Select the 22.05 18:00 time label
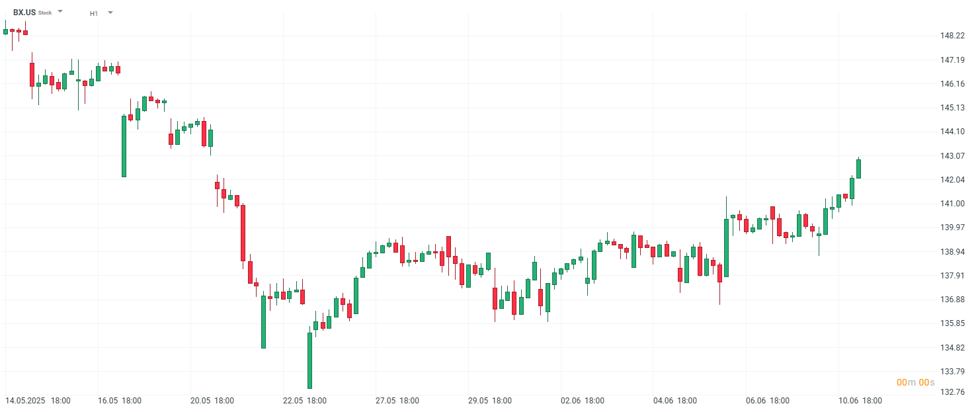The width and height of the screenshot is (980, 412). [x=305, y=401]
